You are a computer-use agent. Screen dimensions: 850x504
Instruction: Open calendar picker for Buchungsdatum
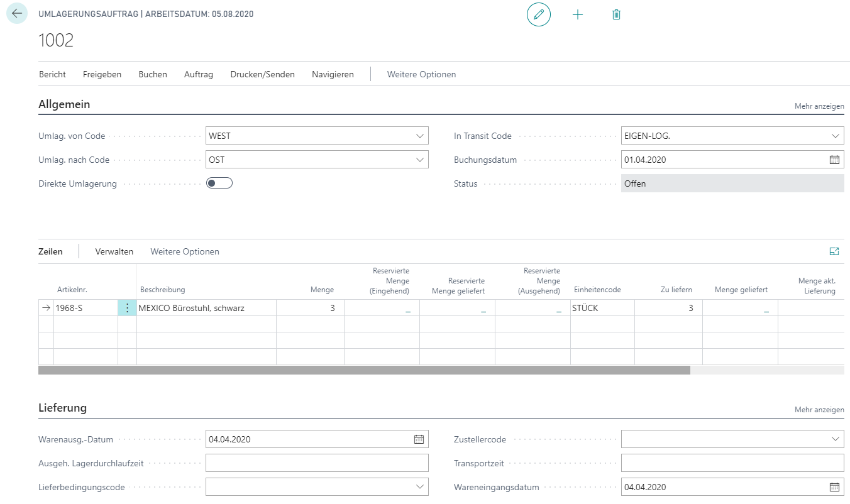(834, 160)
